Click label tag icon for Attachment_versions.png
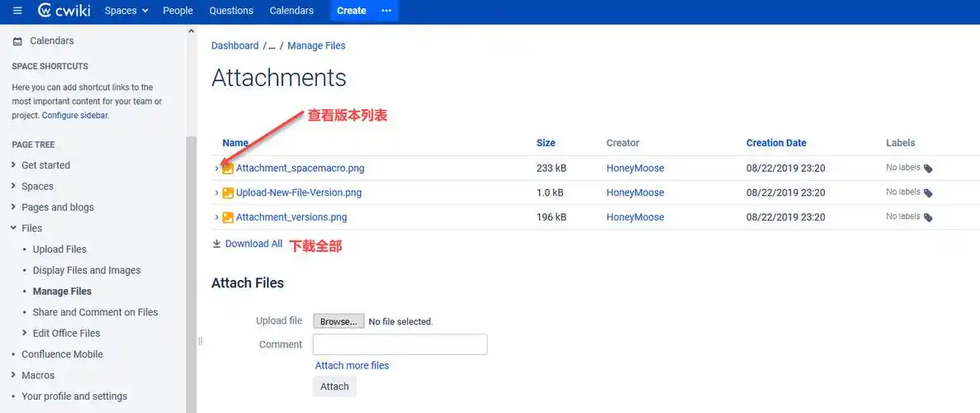Screen dimensions: 980x413 point(928,217)
